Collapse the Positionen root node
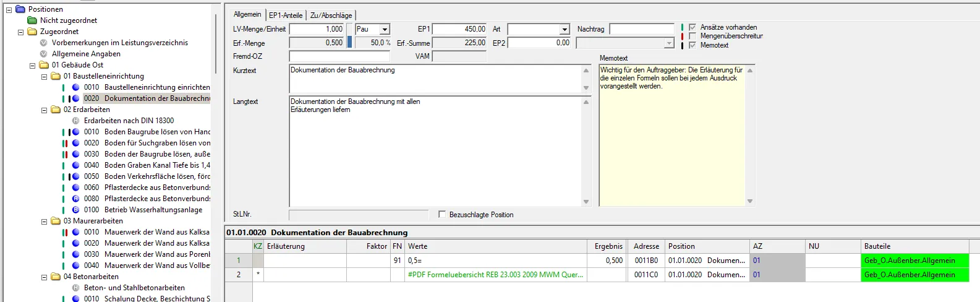Viewport: 980px width, 302px height. [x=9, y=9]
